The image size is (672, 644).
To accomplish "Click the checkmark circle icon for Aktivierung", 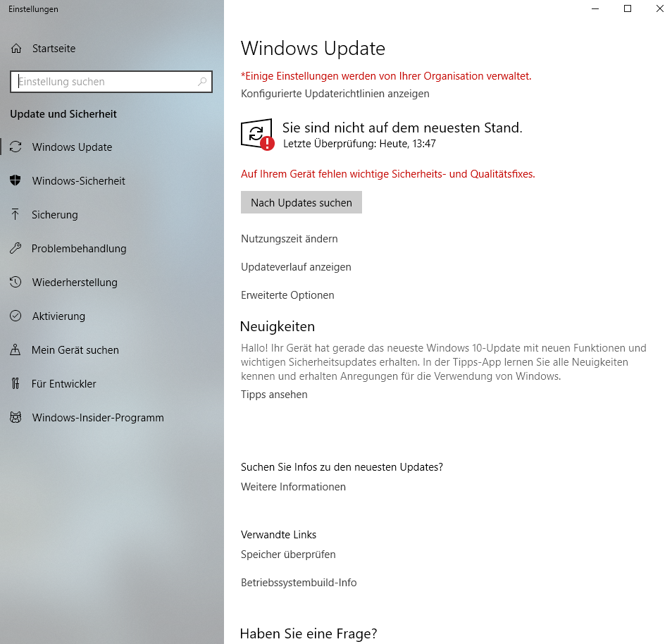I will click(15, 316).
